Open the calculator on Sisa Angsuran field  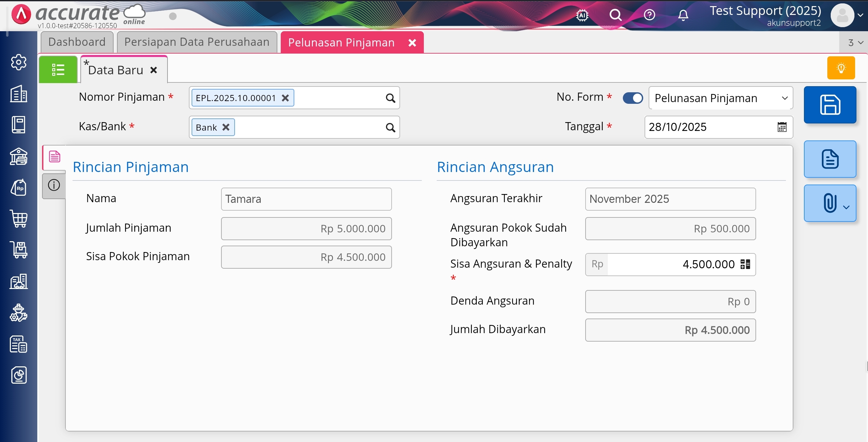(x=745, y=264)
